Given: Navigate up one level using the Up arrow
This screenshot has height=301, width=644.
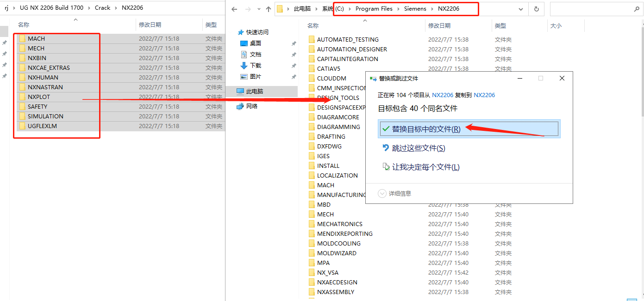Looking at the screenshot, I should [x=269, y=9].
